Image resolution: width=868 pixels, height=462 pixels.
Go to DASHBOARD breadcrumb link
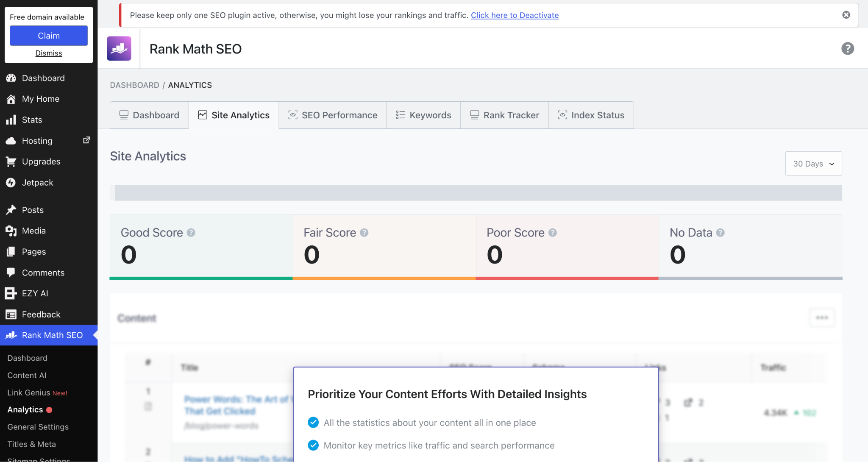click(135, 85)
